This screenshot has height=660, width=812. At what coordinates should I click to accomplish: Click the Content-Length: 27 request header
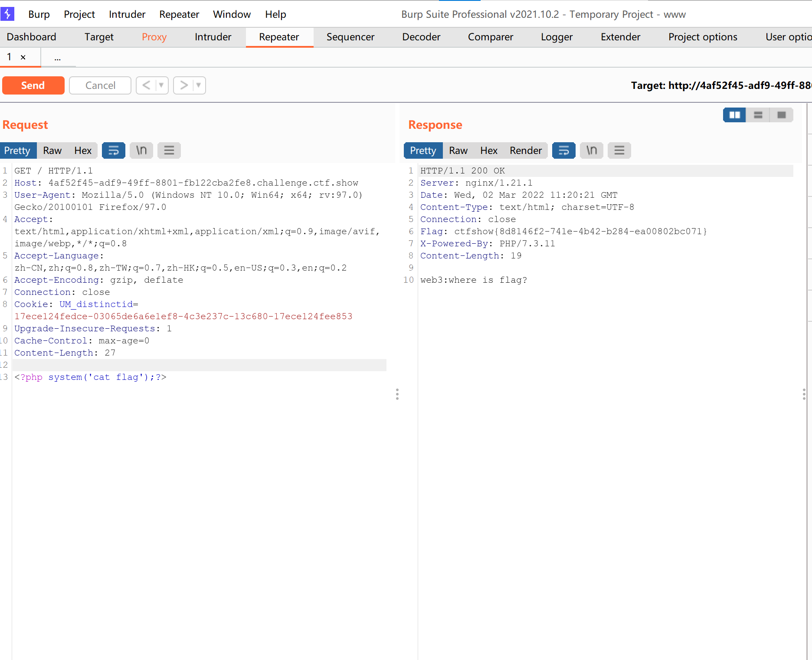click(x=65, y=353)
